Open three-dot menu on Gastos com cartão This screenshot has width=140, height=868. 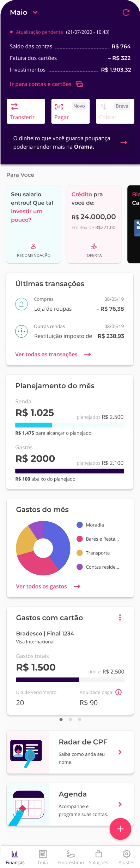point(120,617)
